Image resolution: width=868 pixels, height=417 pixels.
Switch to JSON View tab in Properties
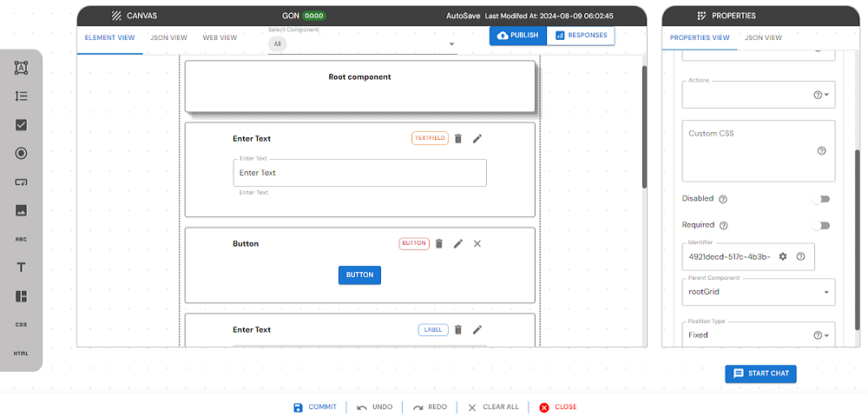pyautogui.click(x=763, y=38)
